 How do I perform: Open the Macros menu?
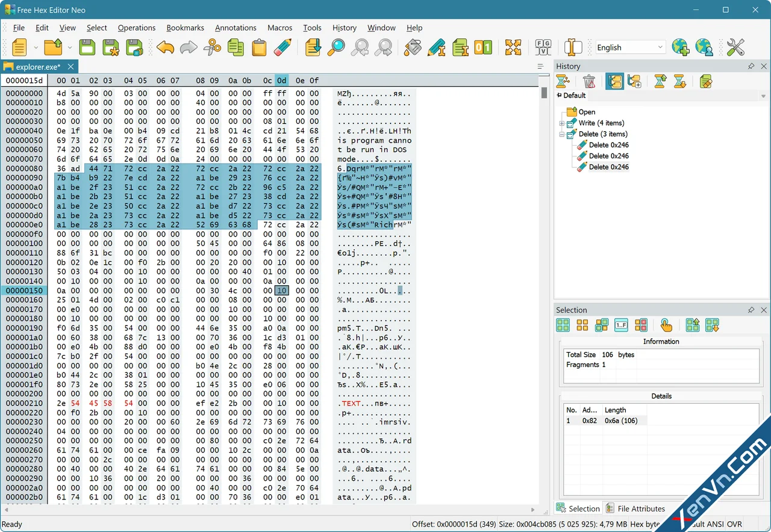279,28
